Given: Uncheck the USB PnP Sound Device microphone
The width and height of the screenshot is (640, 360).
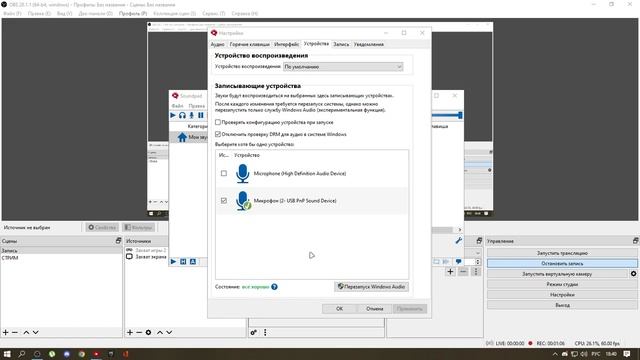Looking at the screenshot, I should tap(224, 200).
